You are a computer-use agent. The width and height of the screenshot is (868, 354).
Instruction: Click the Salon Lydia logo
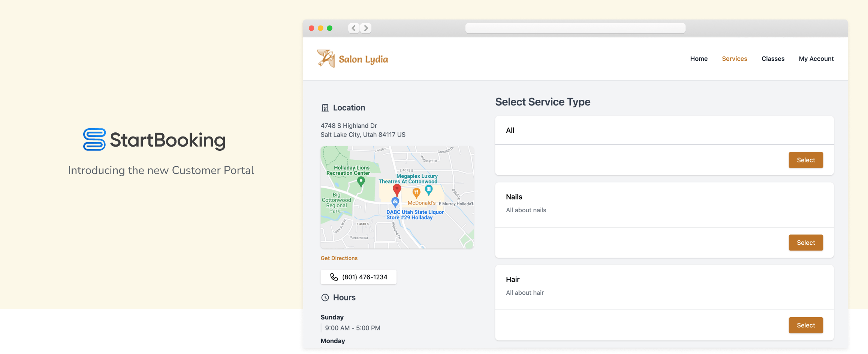[x=352, y=59]
